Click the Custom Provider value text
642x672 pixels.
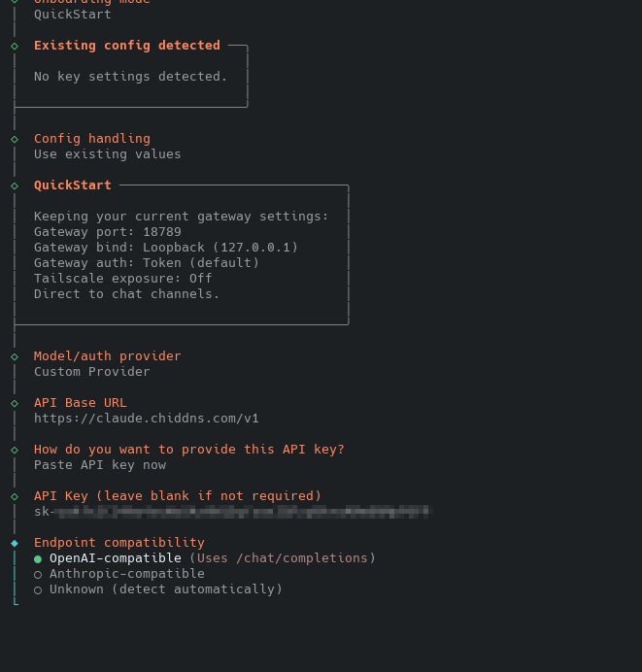[91, 372]
